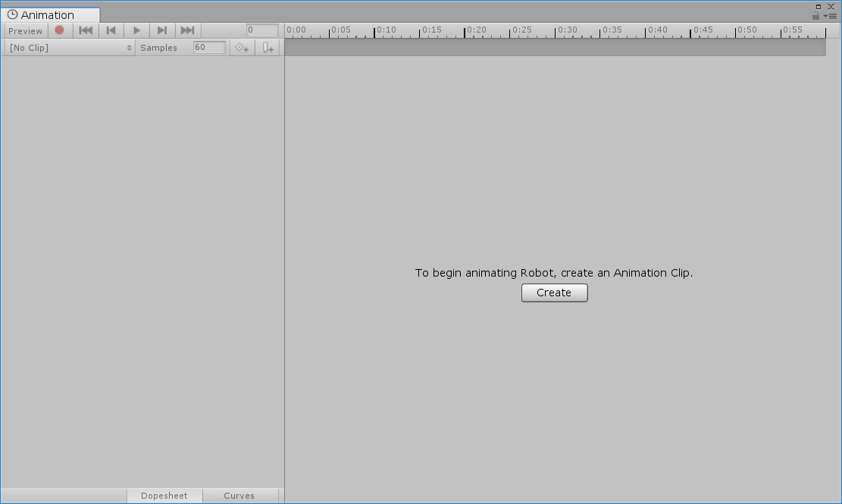Go to the next keyframe
Viewport: 842px width, 504px height.
tap(161, 30)
